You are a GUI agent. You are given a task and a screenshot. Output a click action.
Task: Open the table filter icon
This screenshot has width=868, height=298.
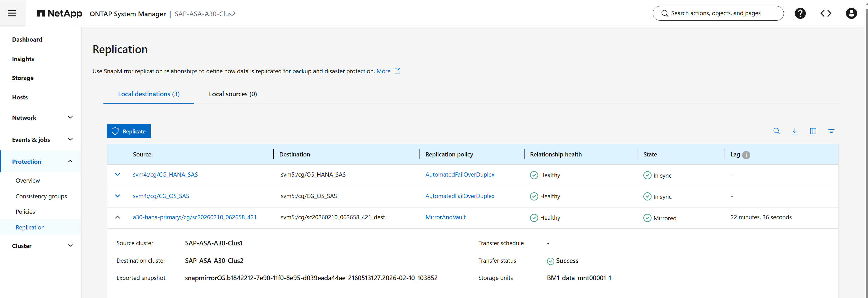pos(831,131)
